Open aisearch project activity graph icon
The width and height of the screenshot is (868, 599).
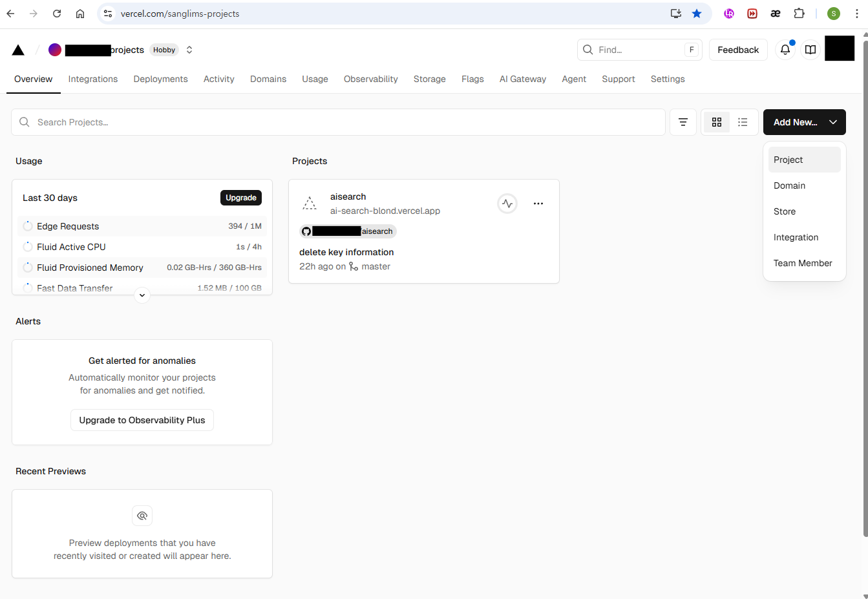(x=507, y=204)
